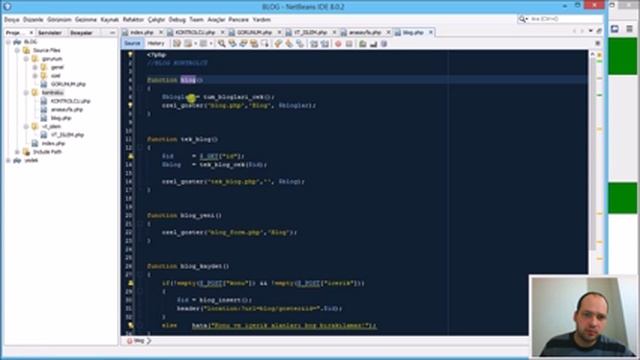Screen dimensions: 640x360
Task: Expand the Include Path node
Action: (17, 152)
